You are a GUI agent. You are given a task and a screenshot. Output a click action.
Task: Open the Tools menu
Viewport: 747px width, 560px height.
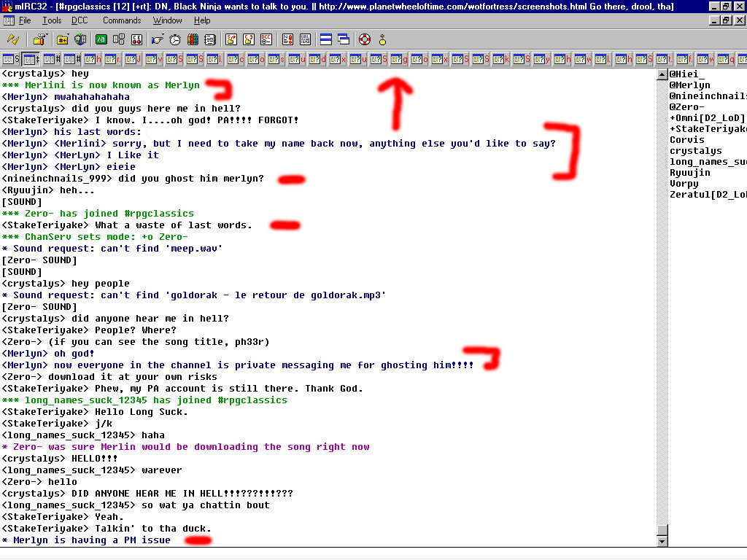click(x=52, y=20)
